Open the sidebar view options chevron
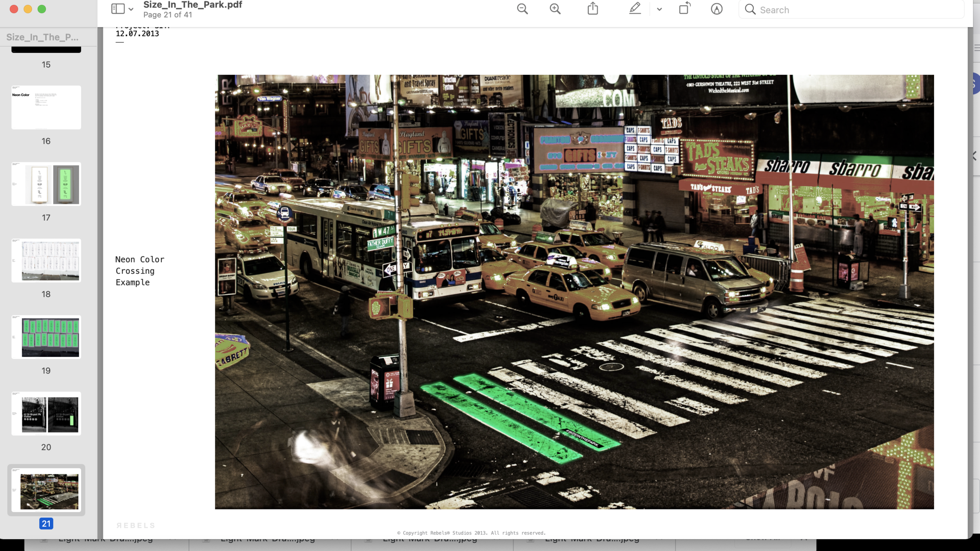Image resolution: width=980 pixels, height=551 pixels. 131,9
